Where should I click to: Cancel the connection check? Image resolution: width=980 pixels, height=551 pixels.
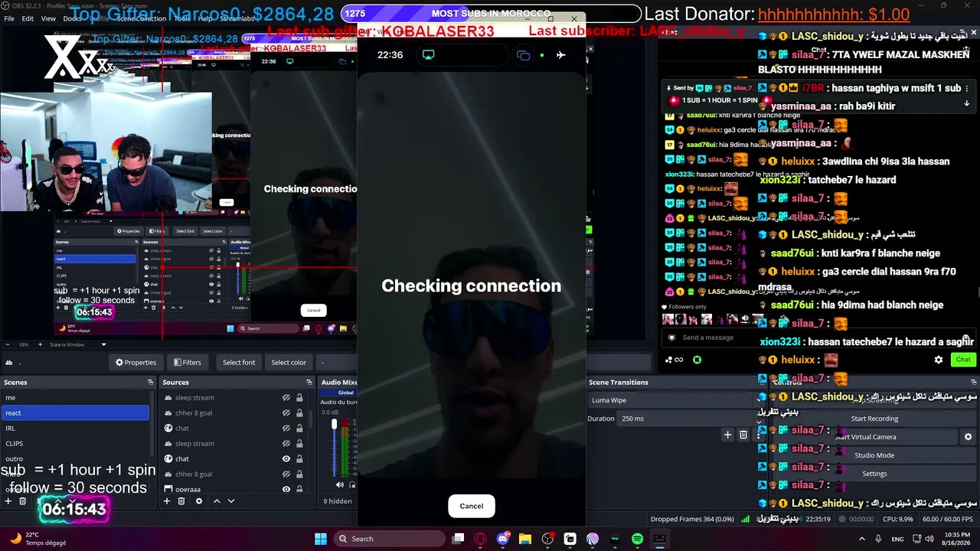click(x=472, y=506)
